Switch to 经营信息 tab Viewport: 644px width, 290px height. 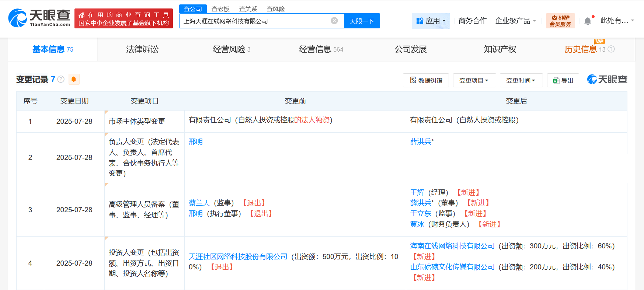coord(321,49)
